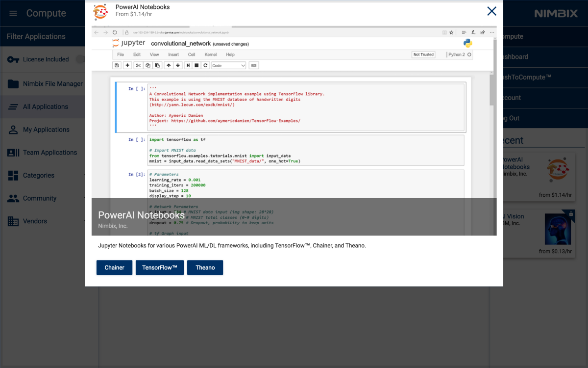Open My Applications person icon

[x=13, y=130]
